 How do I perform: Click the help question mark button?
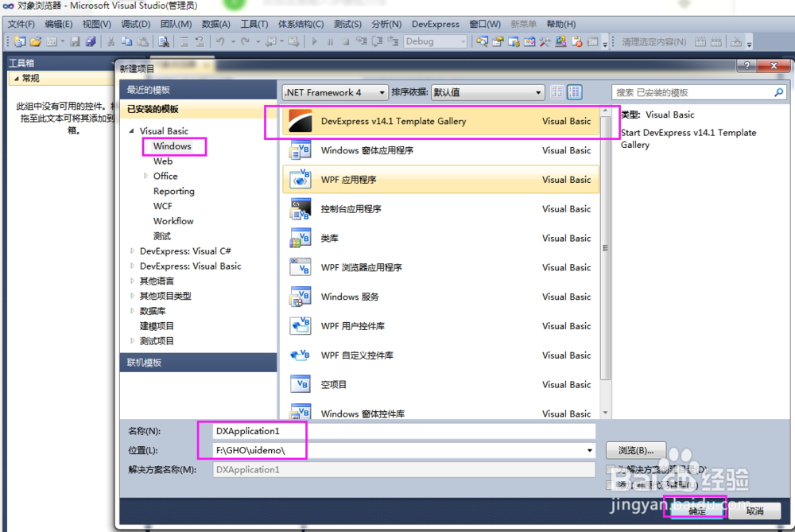click(746, 65)
